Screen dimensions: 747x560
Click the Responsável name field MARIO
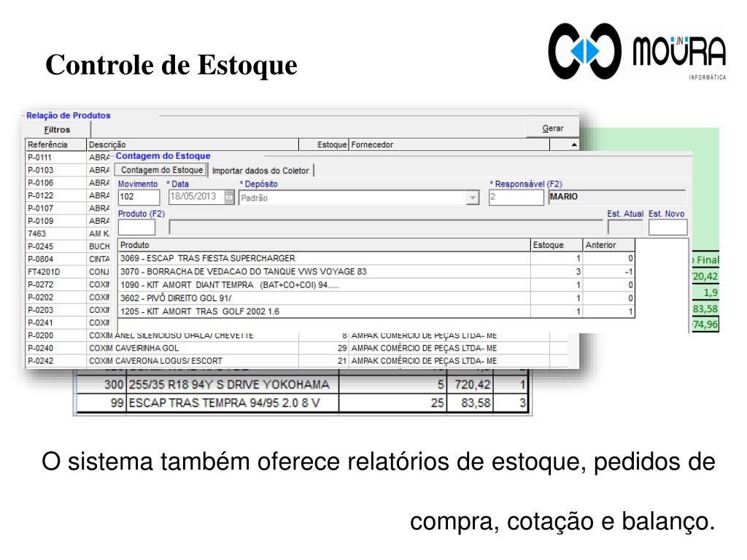point(617,197)
